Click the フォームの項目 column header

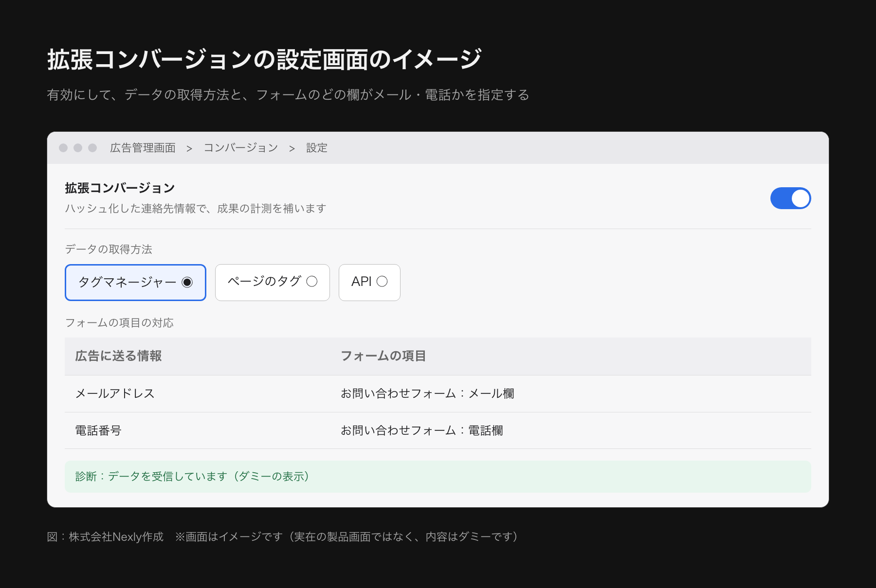coord(383,356)
